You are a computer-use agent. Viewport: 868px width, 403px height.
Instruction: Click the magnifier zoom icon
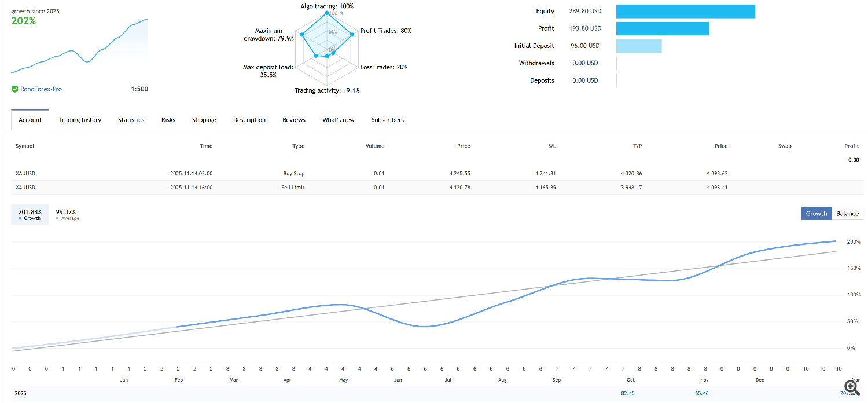click(851, 386)
